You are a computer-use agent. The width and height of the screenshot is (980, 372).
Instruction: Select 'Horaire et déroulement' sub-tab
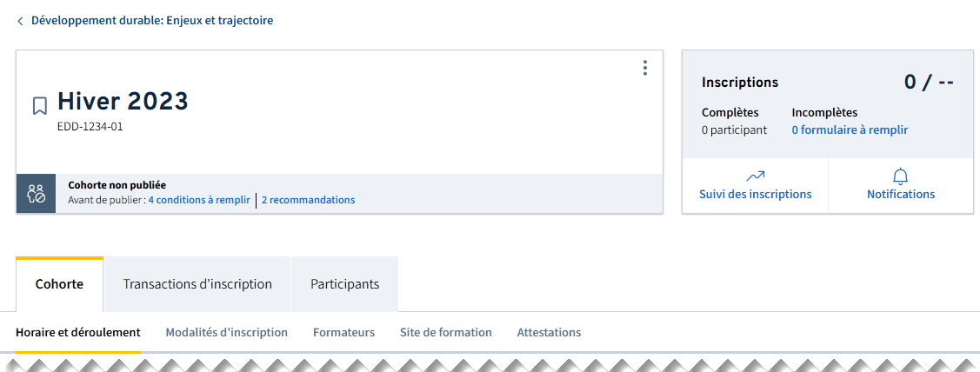[77, 332]
